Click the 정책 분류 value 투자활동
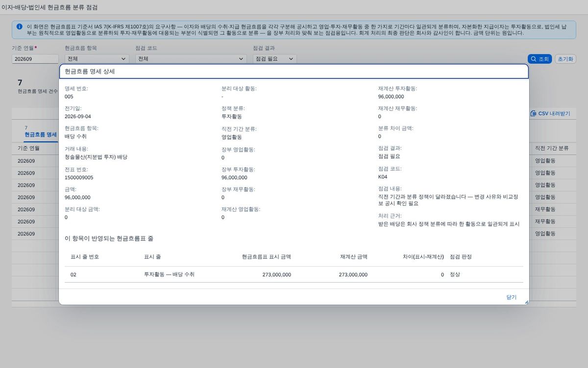Viewport: 588px width, 368px height. pyautogui.click(x=232, y=116)
